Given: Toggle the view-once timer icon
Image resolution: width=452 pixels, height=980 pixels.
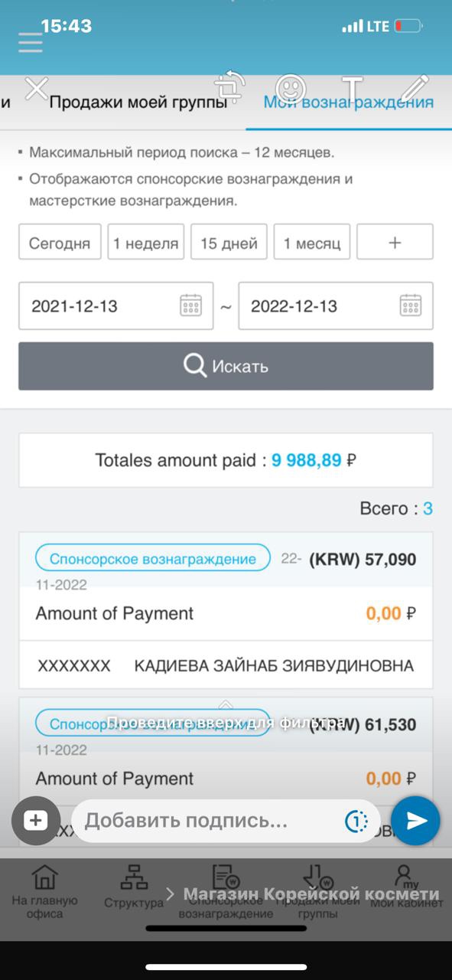Looking at the screenshot, I should coord(356,822).
